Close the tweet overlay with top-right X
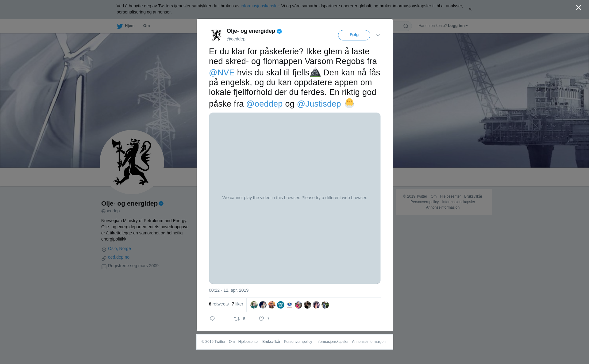 579,8
